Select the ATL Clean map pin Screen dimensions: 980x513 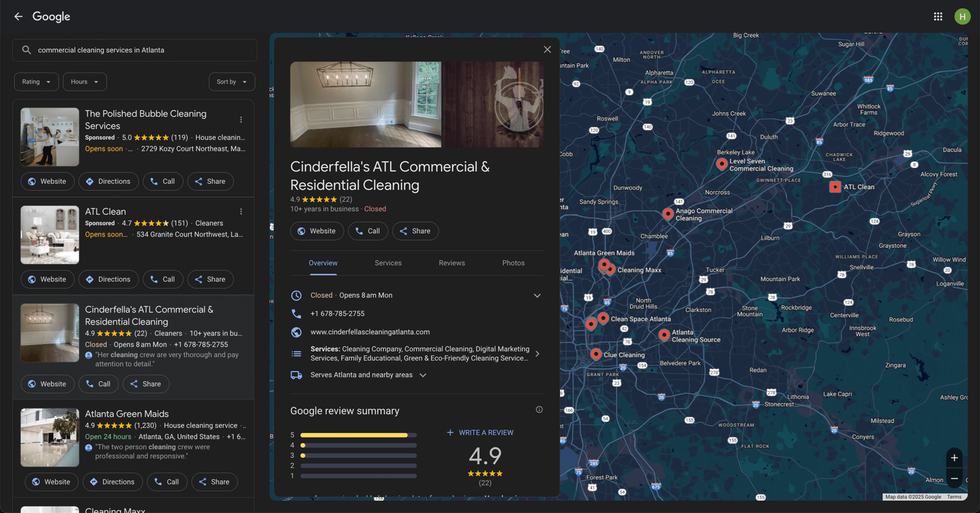[835, 187]
